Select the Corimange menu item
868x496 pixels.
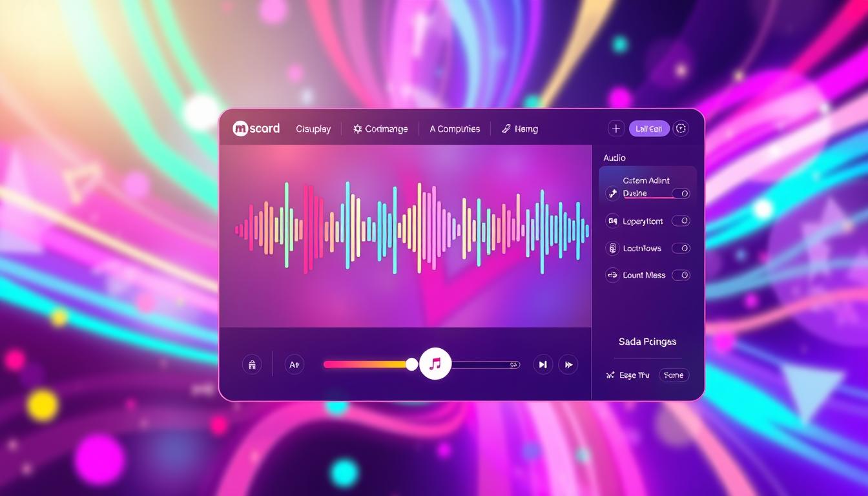point(380,129)
